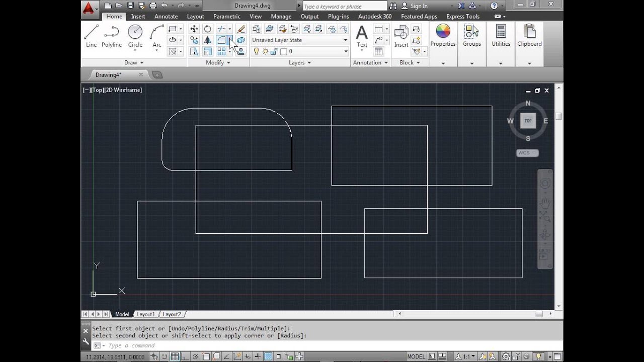Open the Properties panel button

[443, 44]
